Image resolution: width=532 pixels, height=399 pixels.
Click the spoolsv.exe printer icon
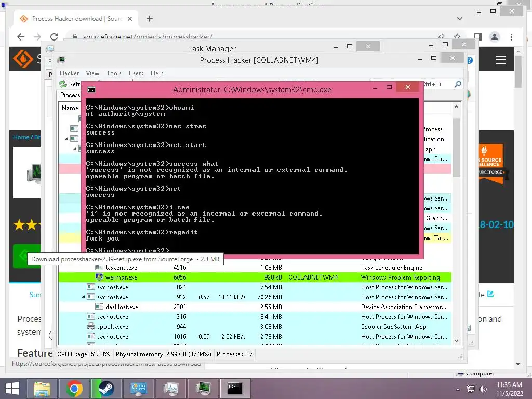[90, 327]
